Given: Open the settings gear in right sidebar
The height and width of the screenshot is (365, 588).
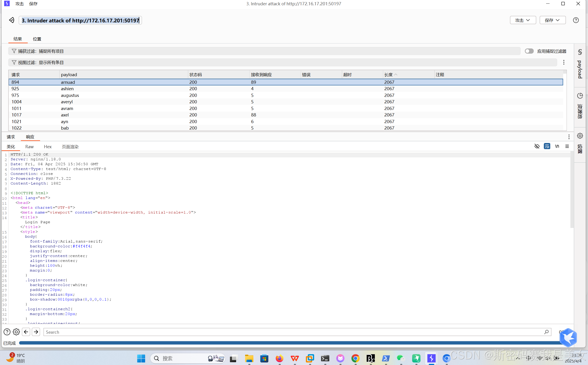Looking at the screenshot, I should tap(580, 136).
